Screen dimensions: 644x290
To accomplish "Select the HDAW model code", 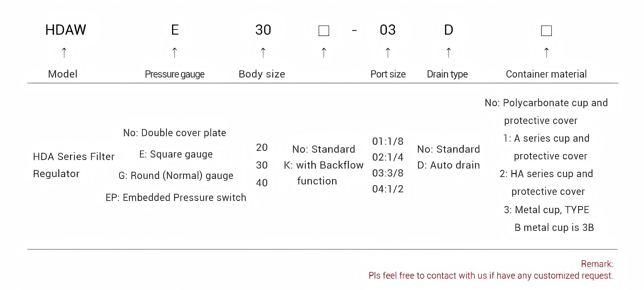I will pyautogui.click(x=66, y=30).
